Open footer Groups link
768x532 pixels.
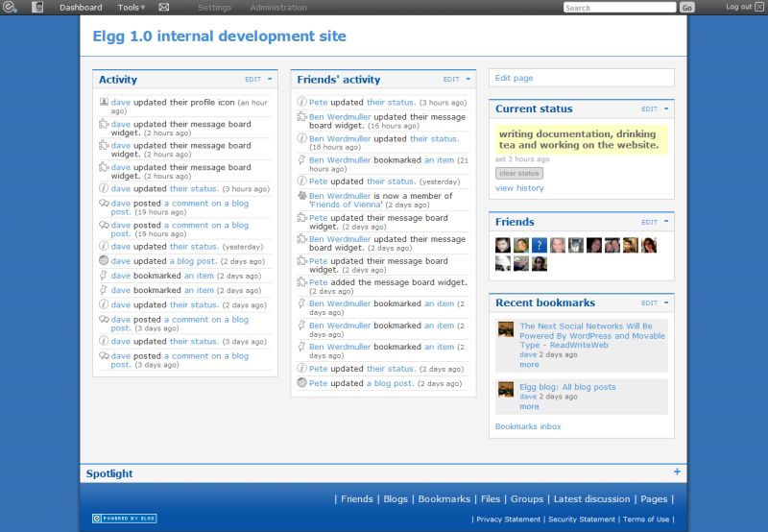coord(527,498)
